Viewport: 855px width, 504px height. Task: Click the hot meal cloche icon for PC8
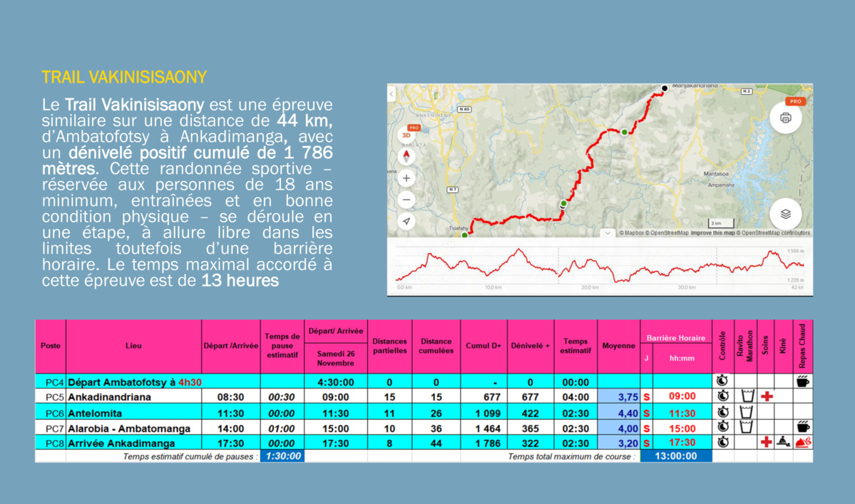pos(802,443)
